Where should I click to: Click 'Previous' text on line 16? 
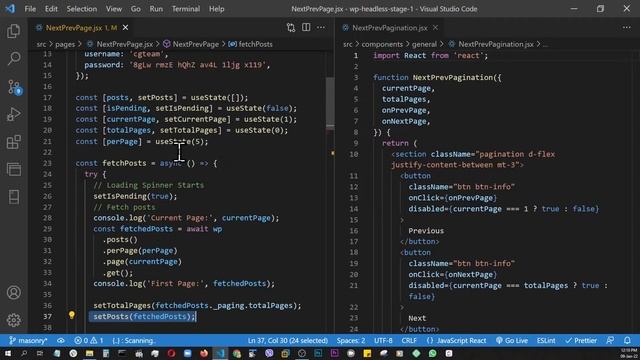point(426,231)
